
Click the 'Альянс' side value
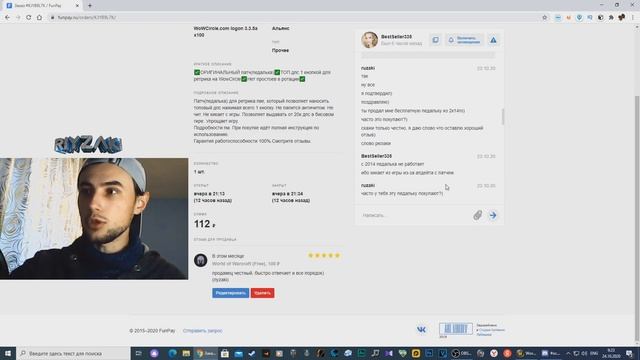[x=281, y=29]
